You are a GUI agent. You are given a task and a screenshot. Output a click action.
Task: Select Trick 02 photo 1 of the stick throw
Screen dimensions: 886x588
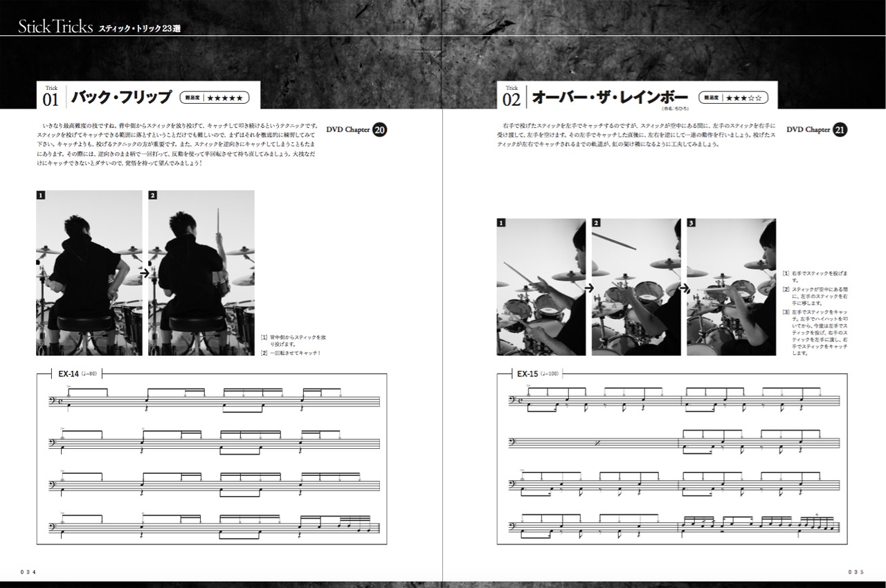541,288
